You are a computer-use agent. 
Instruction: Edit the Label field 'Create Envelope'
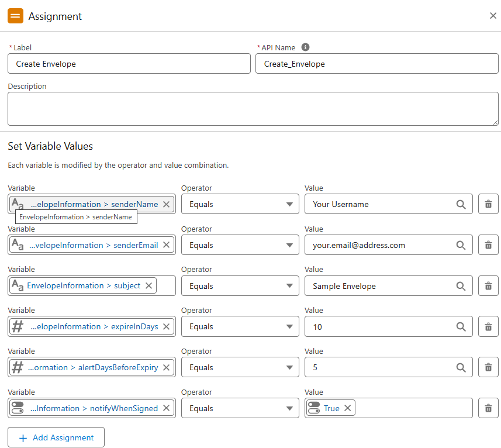(x=129, y=64)
